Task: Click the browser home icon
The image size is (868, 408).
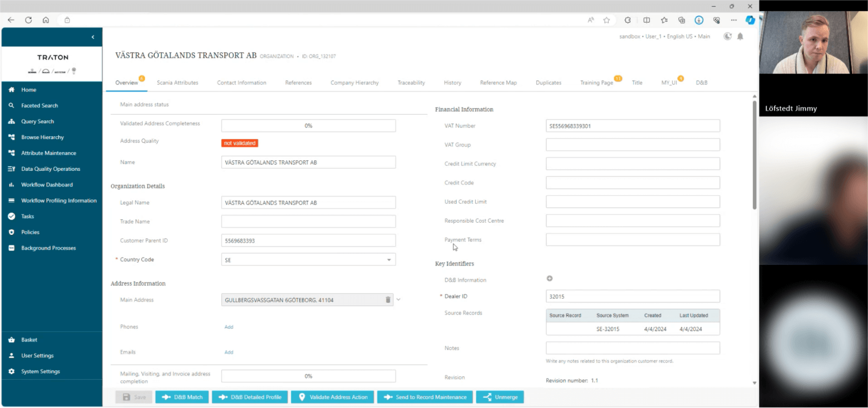Action: [46, 20]
